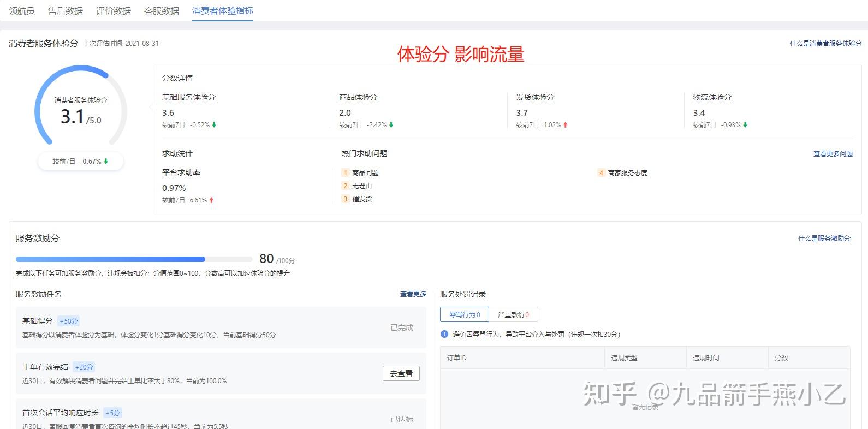The width and height of the screenshot is (868, 429).
Task: Click the 去查看 button
Action: pyautogui.click(x=401, y=373)
